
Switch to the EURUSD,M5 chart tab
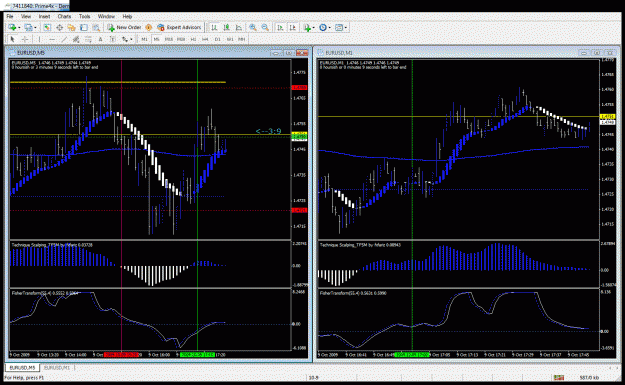(x=22, y=367)
